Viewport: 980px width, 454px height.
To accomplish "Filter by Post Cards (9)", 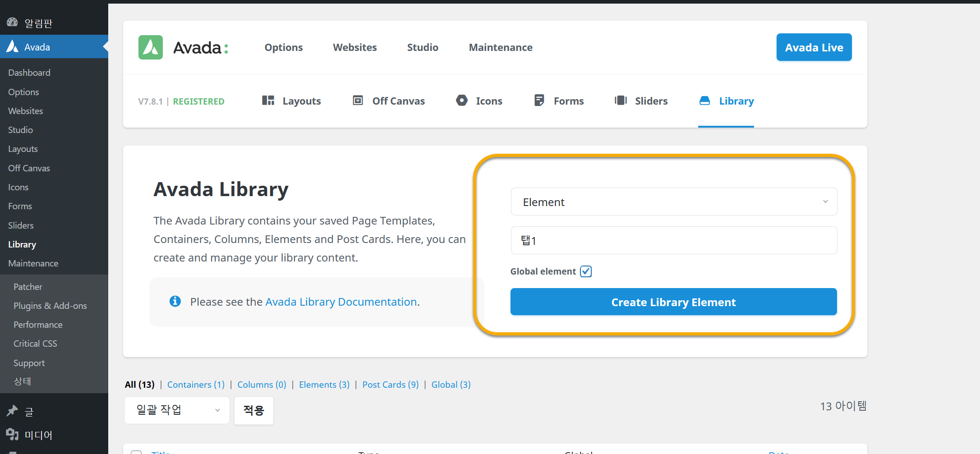I will [x=391, y=385].
